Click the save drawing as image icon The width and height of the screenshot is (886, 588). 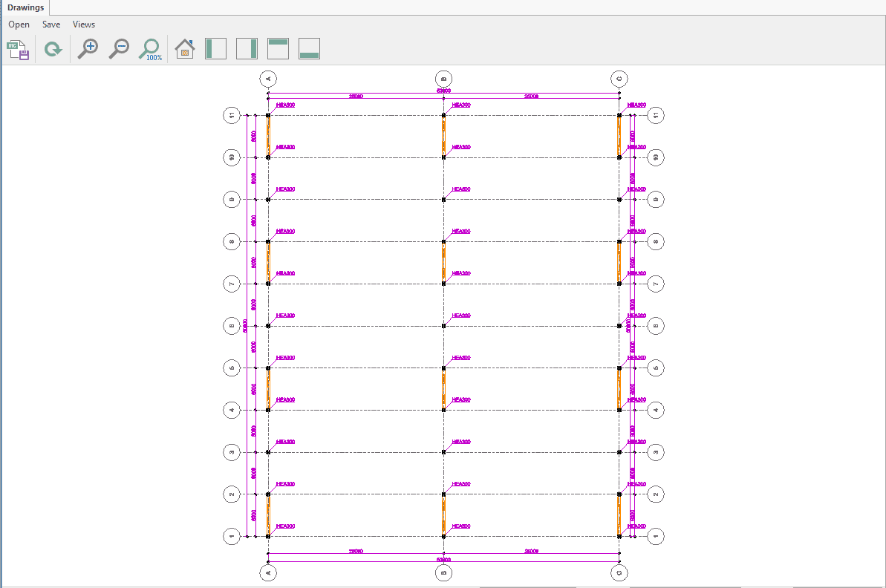point(18,50)
